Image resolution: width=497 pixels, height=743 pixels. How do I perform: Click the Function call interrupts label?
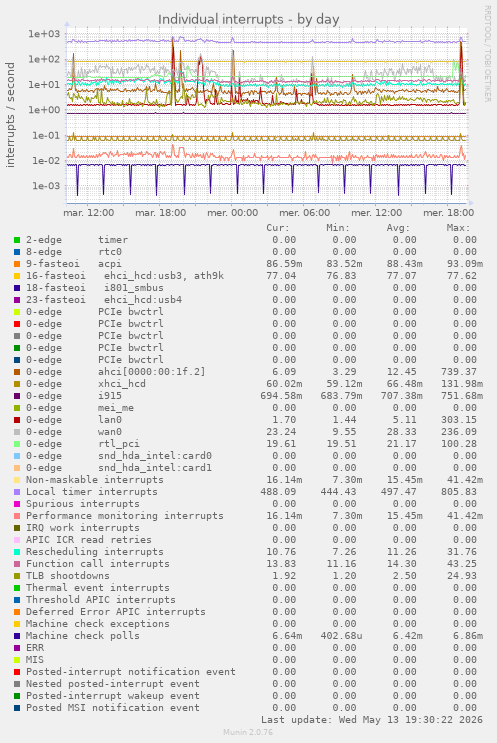[98, 564]
